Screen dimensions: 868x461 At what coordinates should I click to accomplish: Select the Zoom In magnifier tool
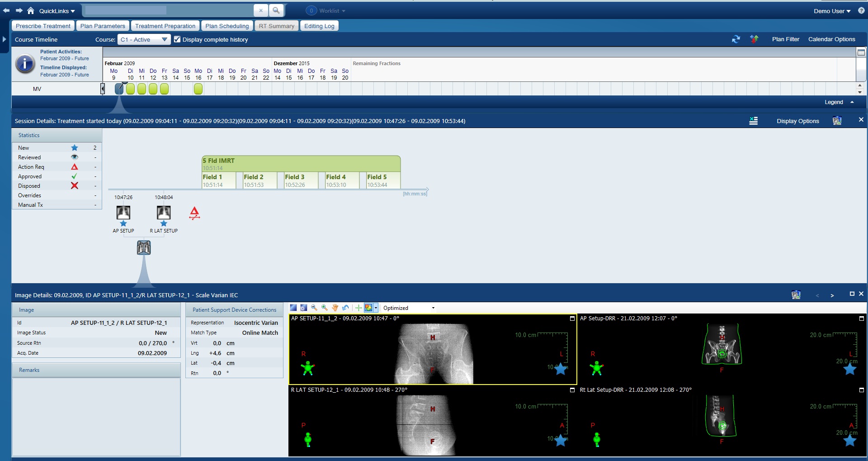tap(324, 308)
